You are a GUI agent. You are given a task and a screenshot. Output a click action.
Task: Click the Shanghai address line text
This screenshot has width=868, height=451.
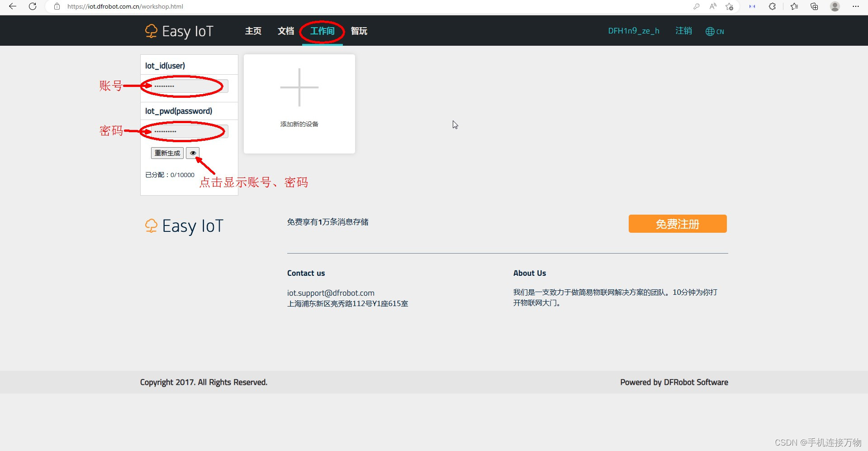coord(347,303)
